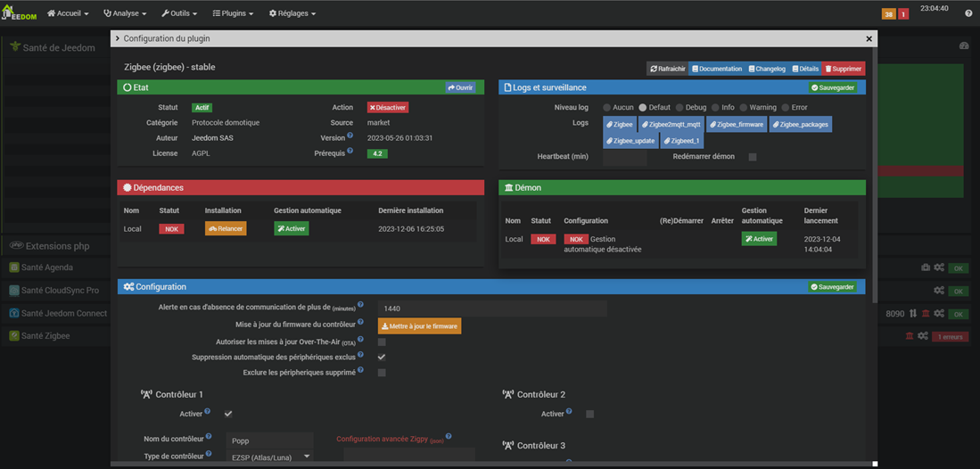Screen dimensions: 980x469
Task: Click help icon for Suppression automatique des périphériques
Action: (x=360, y=356)
